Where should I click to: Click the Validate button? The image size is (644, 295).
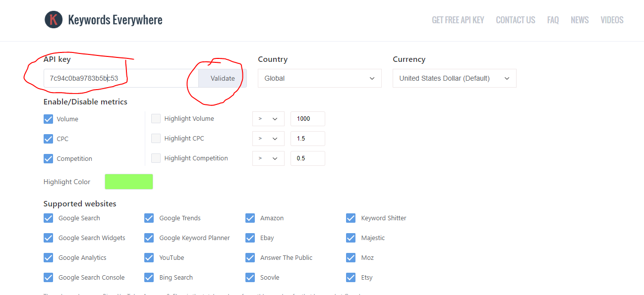click(x=223, y=78)
